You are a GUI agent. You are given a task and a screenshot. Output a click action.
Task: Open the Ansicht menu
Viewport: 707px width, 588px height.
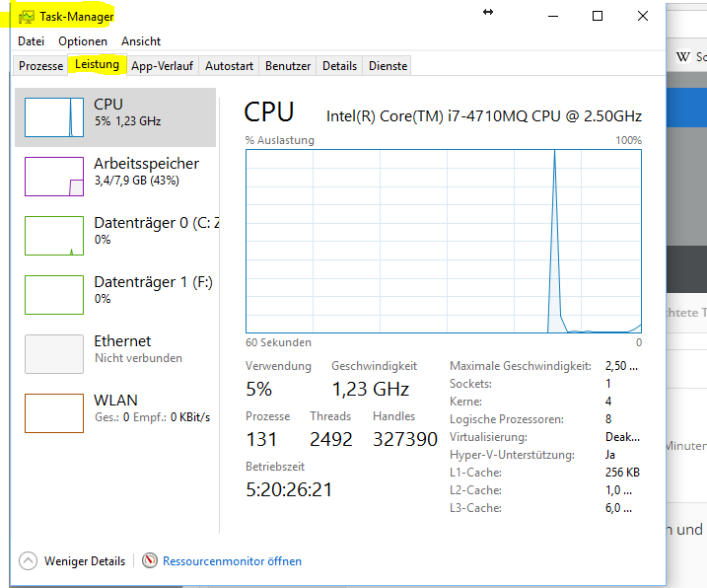[141, 41]
